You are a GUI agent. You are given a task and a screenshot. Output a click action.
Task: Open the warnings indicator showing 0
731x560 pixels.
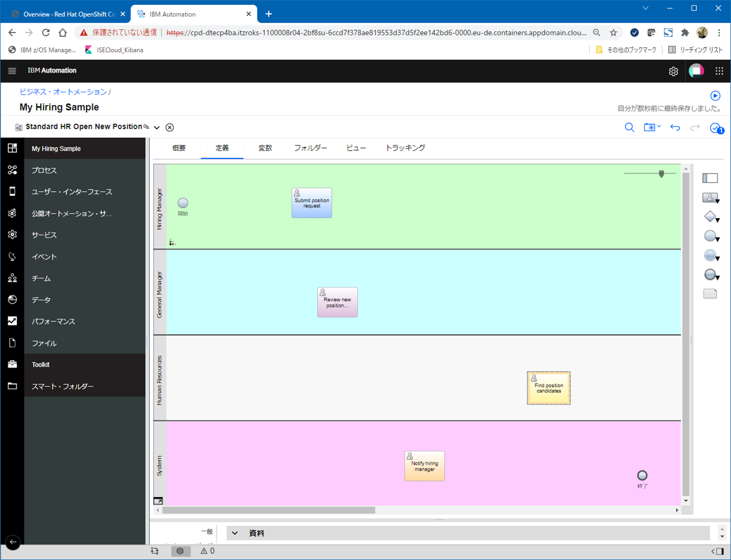click(207, 551)
